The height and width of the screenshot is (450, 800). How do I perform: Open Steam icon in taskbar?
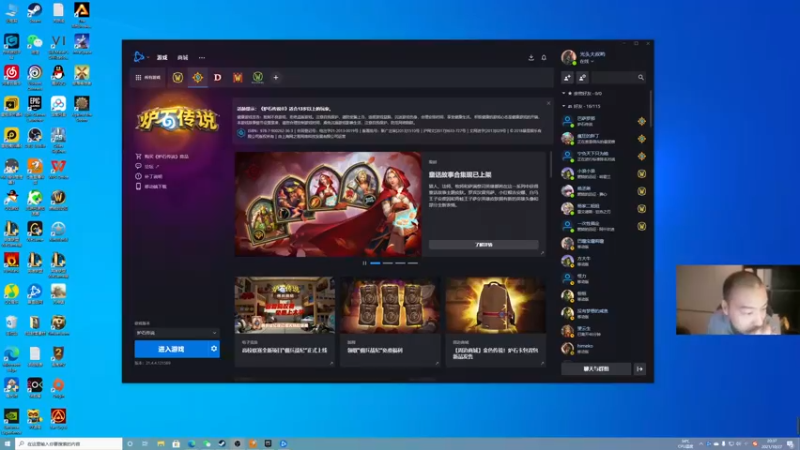coord(222,444)
